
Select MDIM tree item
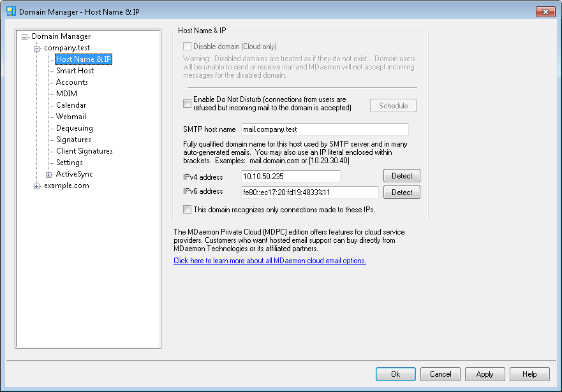66,94
